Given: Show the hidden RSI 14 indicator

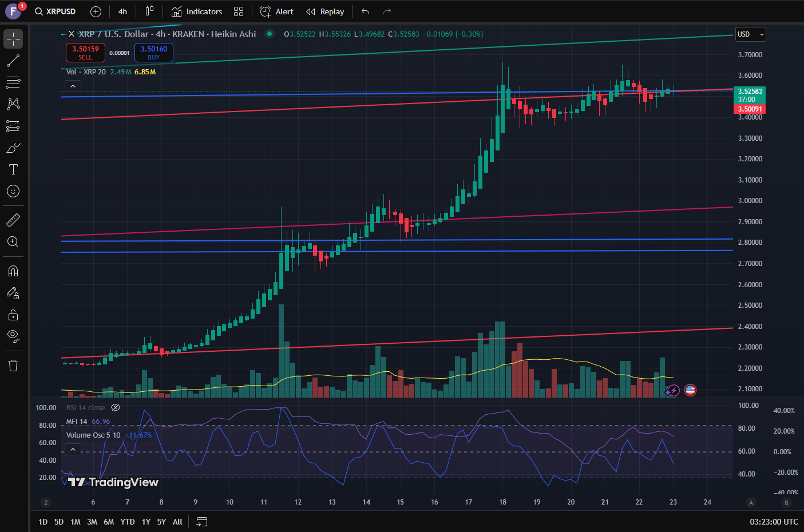Looking at the screenshot, I should 116,408.
